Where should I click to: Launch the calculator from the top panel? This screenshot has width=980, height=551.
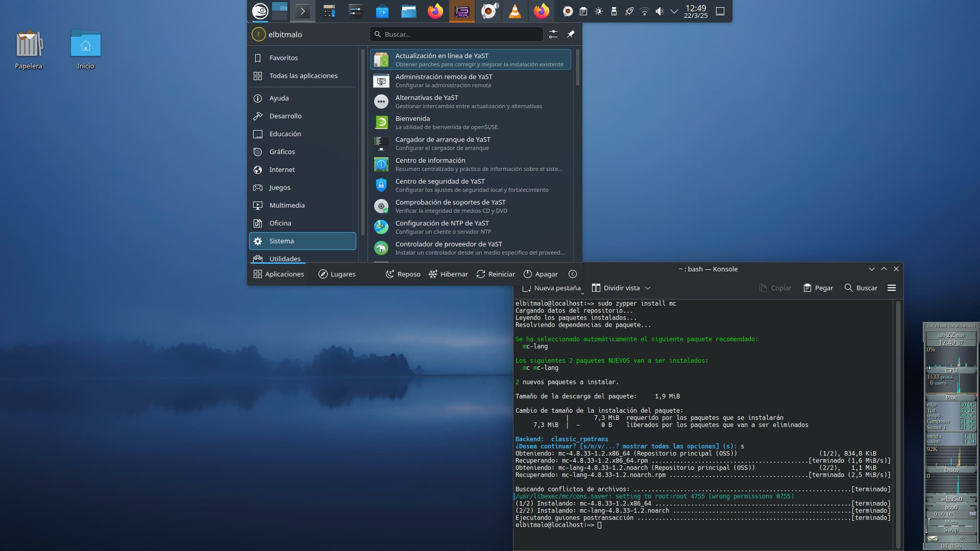(x=329, y=11)
